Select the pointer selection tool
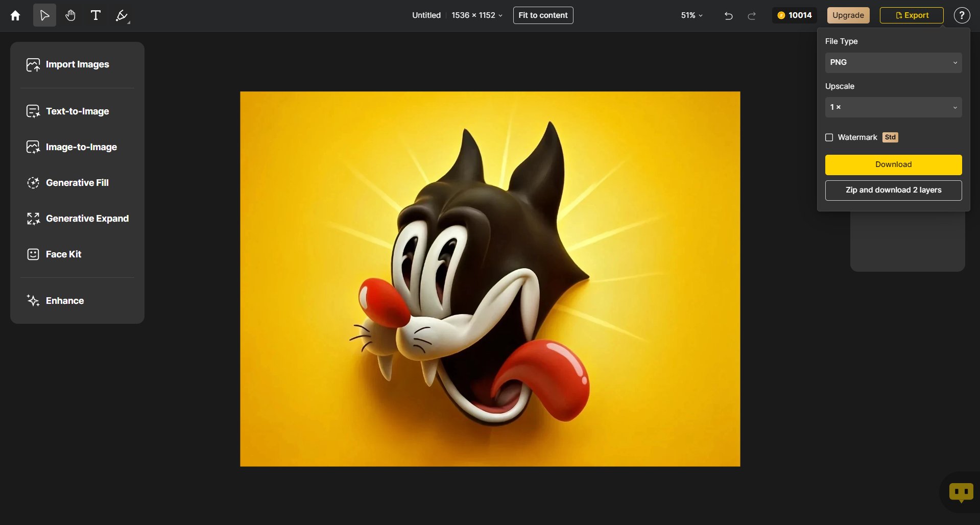 coord(45,15)
